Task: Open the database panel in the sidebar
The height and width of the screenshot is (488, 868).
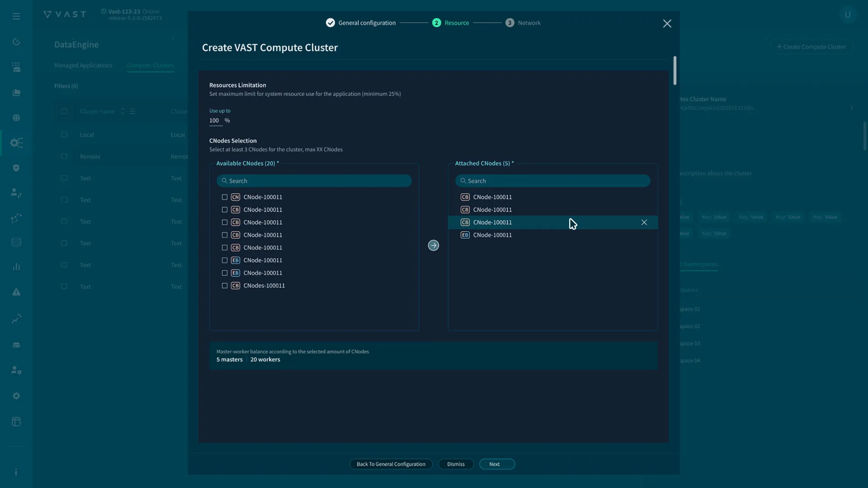Action: click(x=16, y=242)
